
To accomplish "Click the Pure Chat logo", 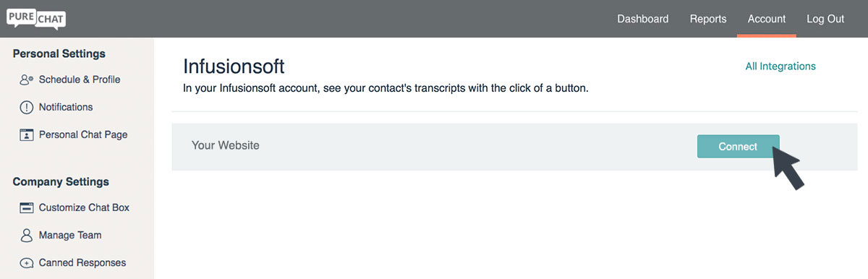I will point(36,17).
